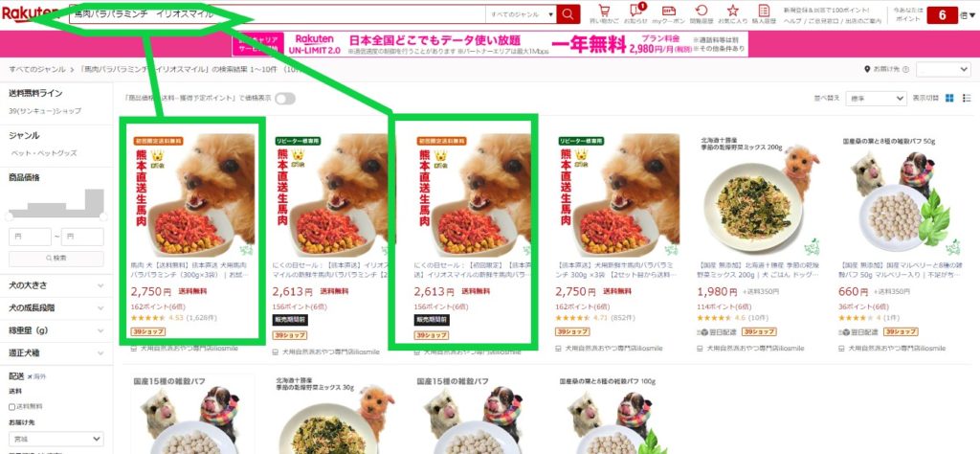
Task: Toggle price display with shipping and points
Action: 285,99
